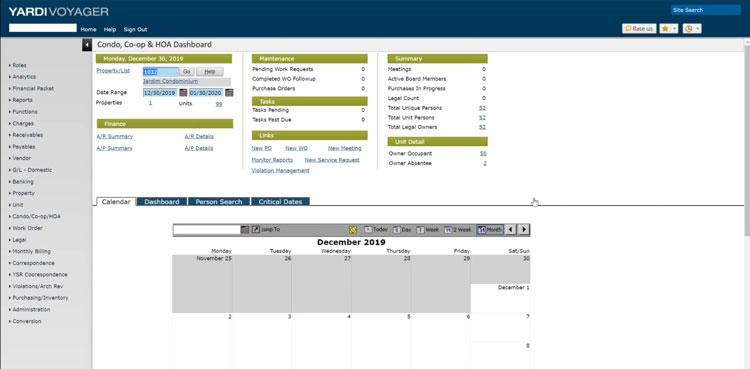Select the Month calendar view

(x=490, y=230)
